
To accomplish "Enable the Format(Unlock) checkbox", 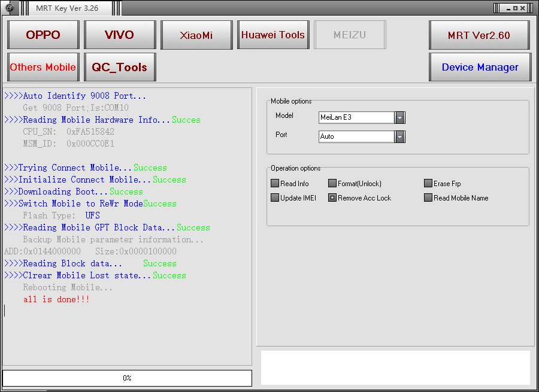I will pos(332,183).
